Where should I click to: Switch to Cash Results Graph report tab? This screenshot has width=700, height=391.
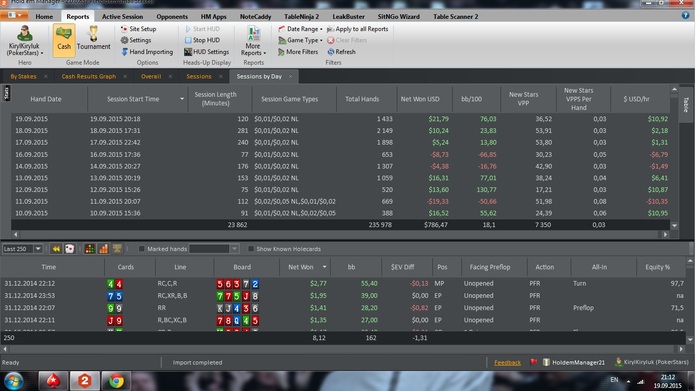[88, 76]
